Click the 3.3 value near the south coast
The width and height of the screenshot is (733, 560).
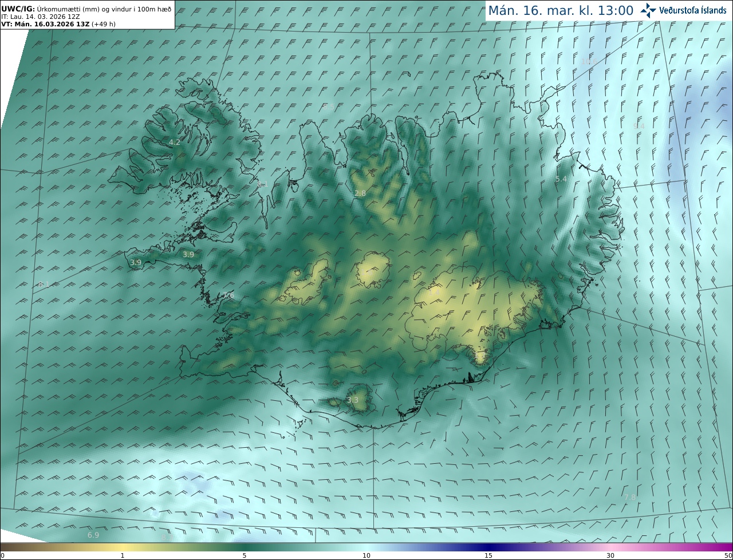click(x=353, y=400)
